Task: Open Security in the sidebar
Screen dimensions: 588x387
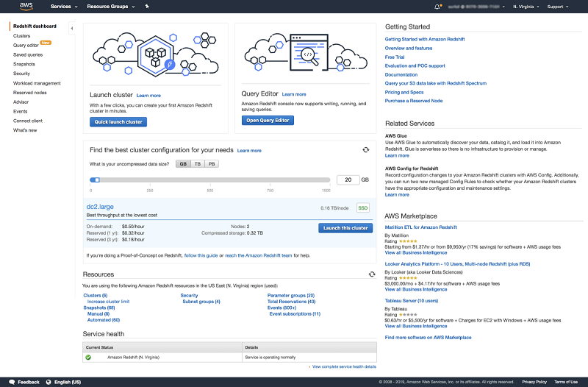Action: [x=22, y=74]
